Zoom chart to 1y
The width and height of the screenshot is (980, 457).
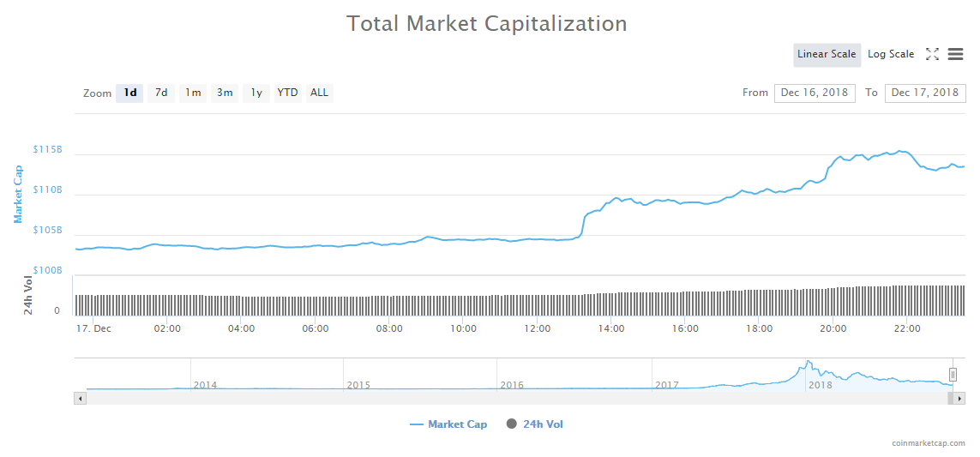point(256,93)
